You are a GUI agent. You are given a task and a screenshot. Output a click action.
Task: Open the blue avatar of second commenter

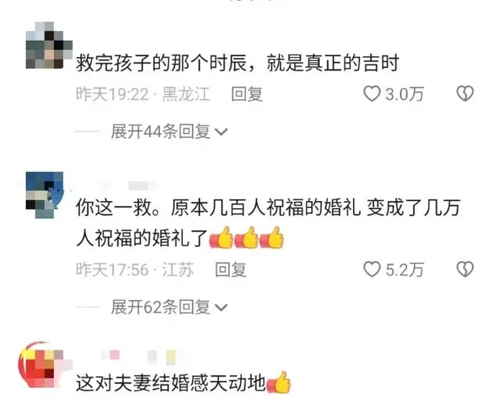[x=45, y=195]
